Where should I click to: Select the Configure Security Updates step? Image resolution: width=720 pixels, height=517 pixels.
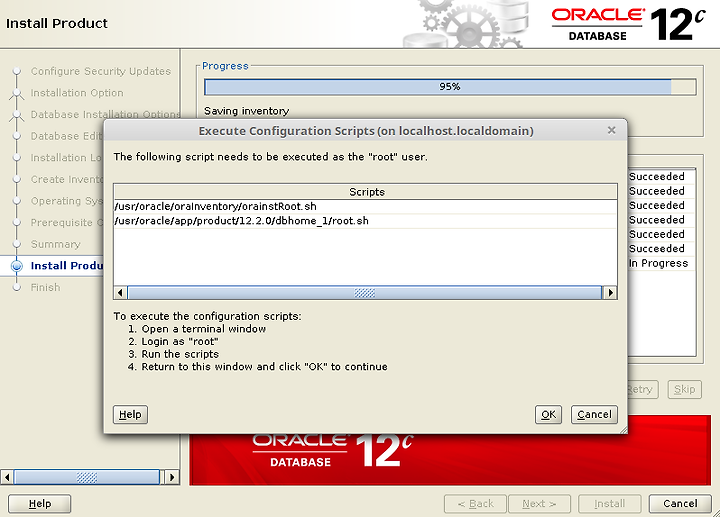click(x=101, y=71)
